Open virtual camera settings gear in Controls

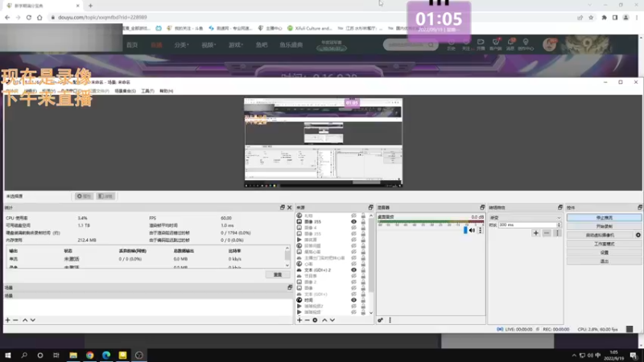[x=638, y=235]
